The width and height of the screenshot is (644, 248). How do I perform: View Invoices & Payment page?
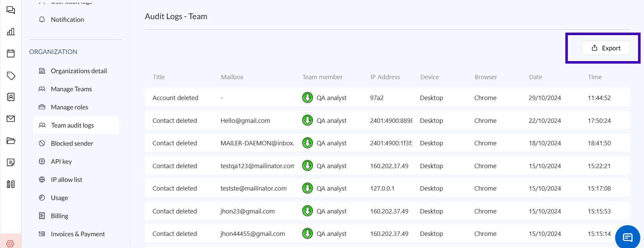[x=78, y=234]
